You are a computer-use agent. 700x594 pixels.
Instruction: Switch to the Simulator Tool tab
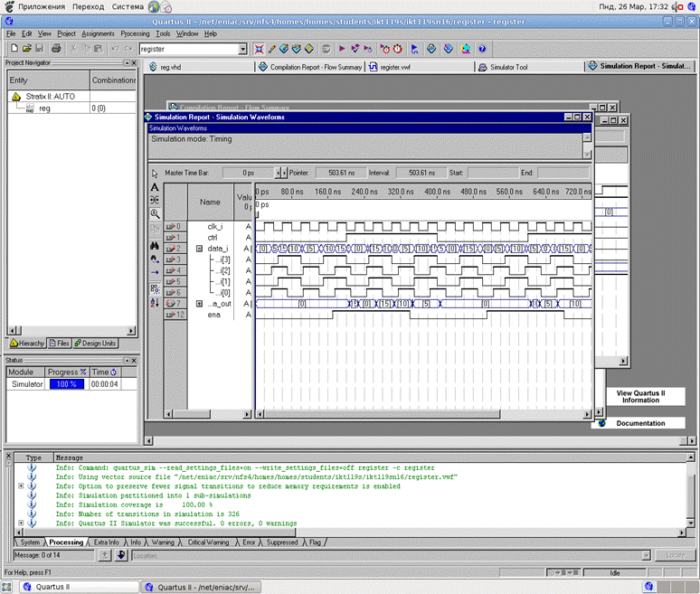point(529,67)
